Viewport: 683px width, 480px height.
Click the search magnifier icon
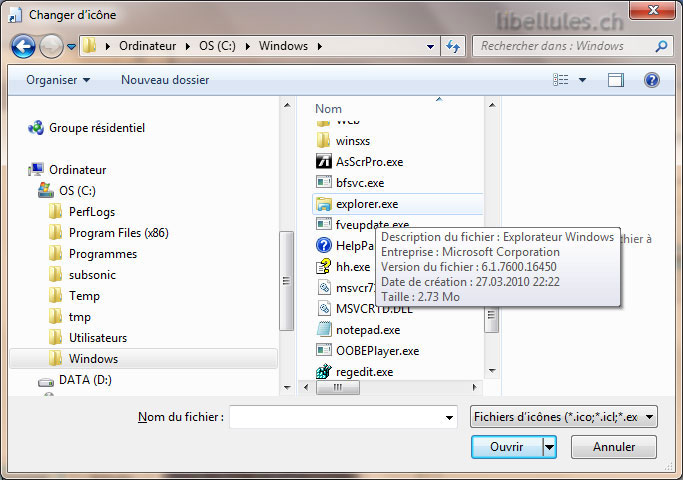(x=661, y=46)
